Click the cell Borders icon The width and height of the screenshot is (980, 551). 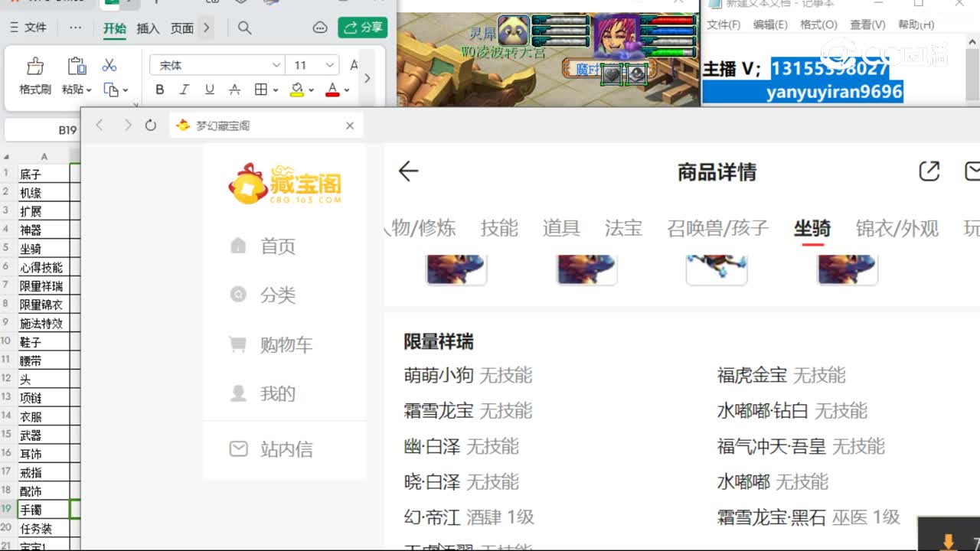click(x=260, y=90)
